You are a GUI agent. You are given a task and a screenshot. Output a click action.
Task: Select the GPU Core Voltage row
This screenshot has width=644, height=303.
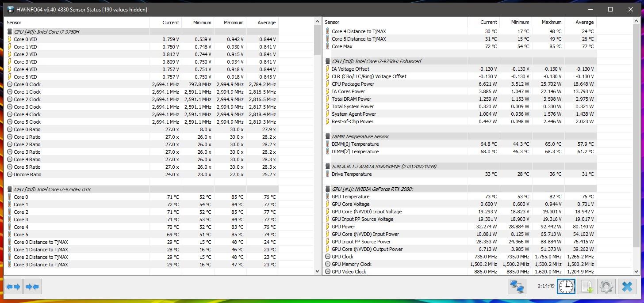(x=460, y=204)
